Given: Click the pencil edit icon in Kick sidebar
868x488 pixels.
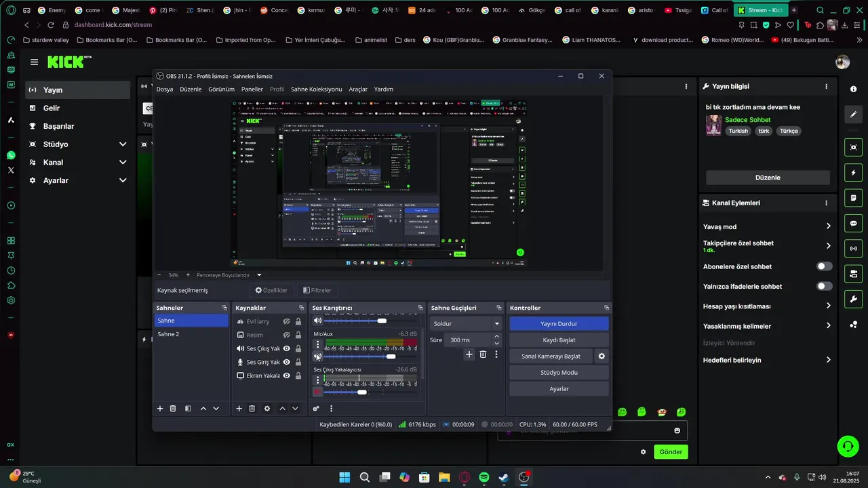Looking at the screenshot, I should [853, 115].
